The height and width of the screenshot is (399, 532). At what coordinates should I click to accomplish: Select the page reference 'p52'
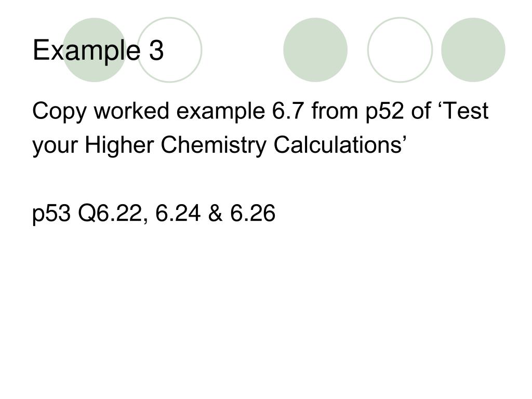(384, 112)
